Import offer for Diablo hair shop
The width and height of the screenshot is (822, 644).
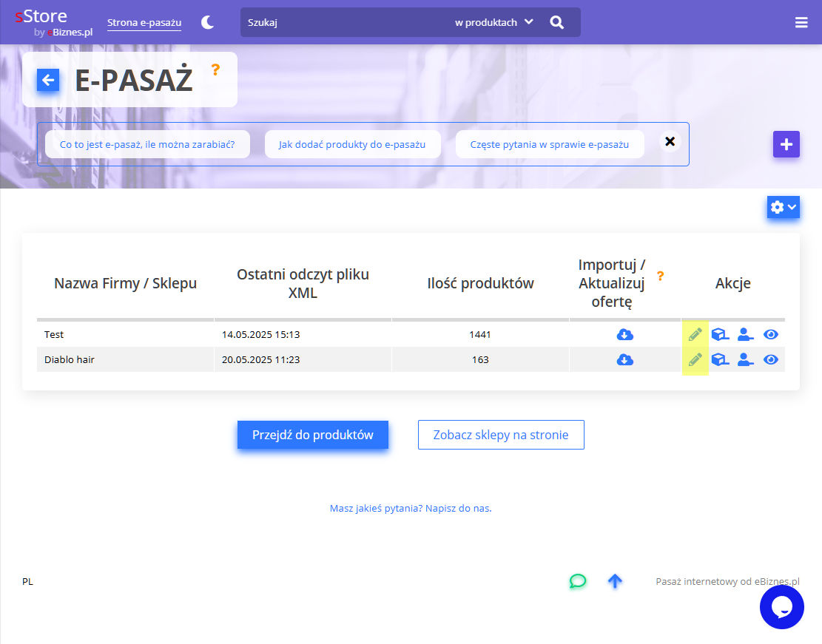click(625, 359)
